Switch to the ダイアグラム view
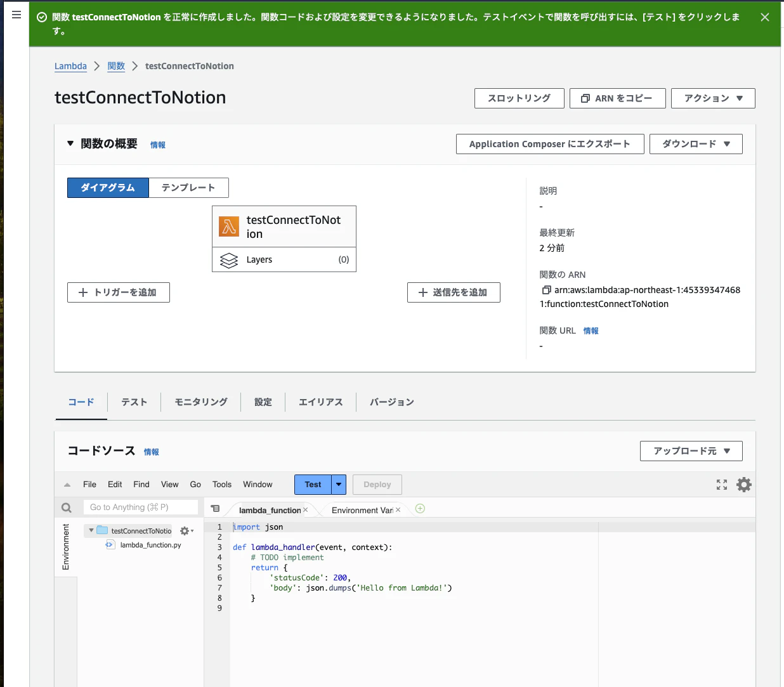 (108, 188)
